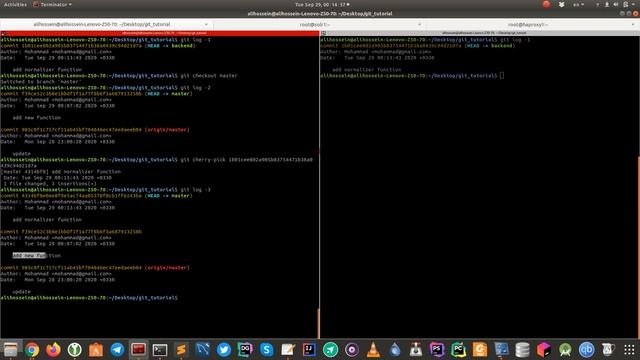Screen dimensions: 640x360
Task: Click the gray titlebar of the right terminal pane
Action: [480, 33]
